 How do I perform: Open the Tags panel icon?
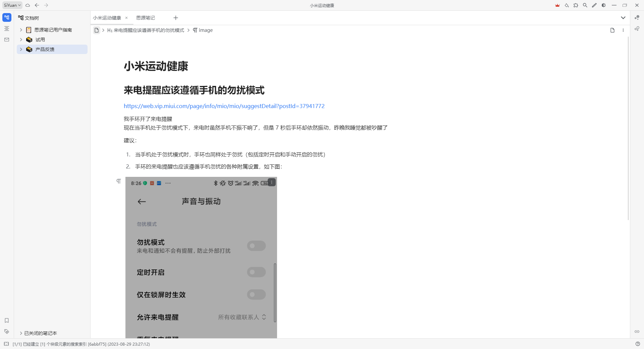point(7,332)
